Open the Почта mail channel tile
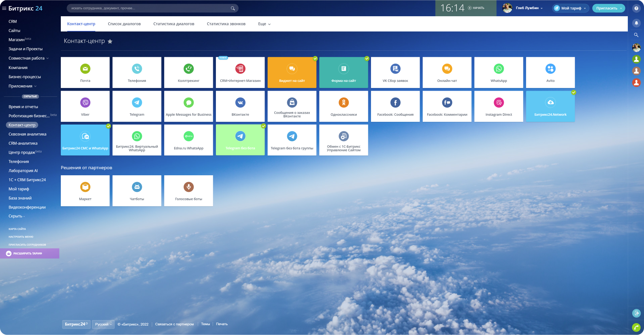644x335 pixels. point(85,72)
